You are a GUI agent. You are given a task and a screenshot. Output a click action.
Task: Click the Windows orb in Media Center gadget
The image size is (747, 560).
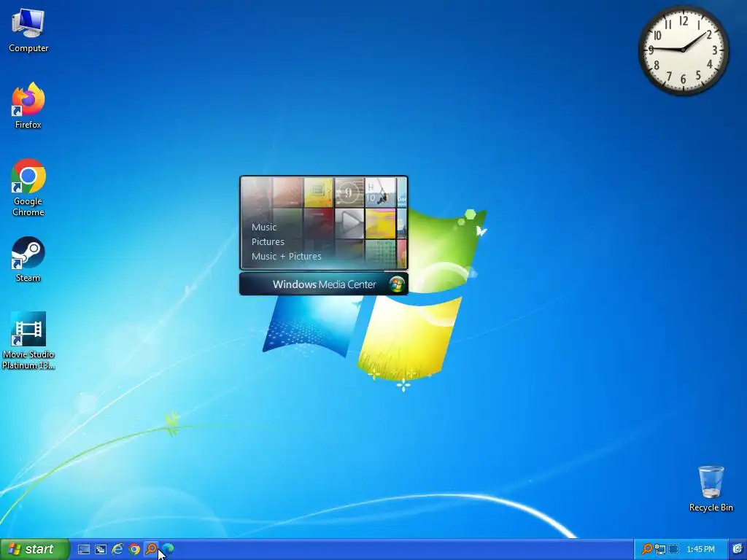coord(396,284)
